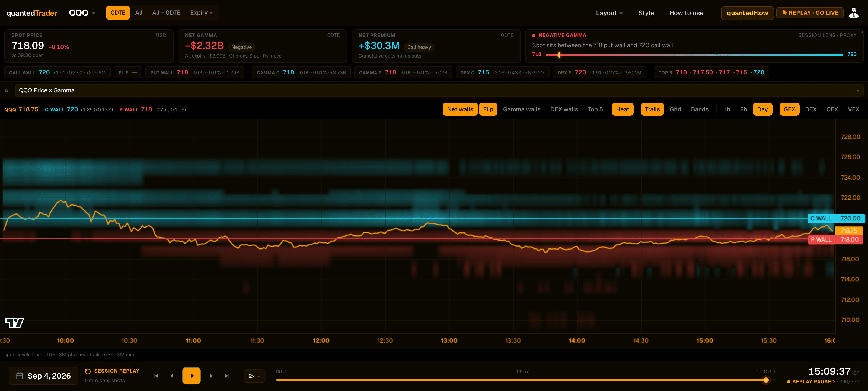Click the Negative gamma badge
Image resolution: width=868 pixels, height=391 pixels.
point(241,47)
